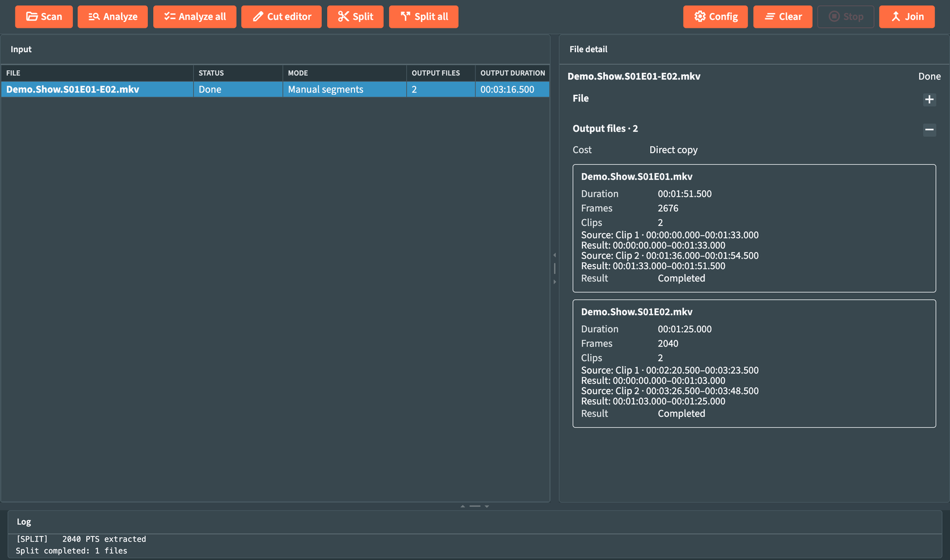Click the Done status in File detail header
Image resolution: width=950 pixels, height=560 pixels.
click(x=929, y=77)
